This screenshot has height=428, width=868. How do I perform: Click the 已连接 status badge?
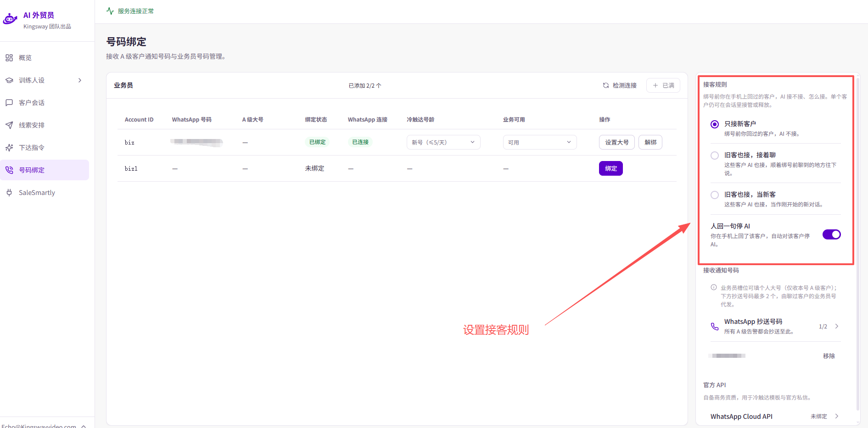tap(360, 142)
